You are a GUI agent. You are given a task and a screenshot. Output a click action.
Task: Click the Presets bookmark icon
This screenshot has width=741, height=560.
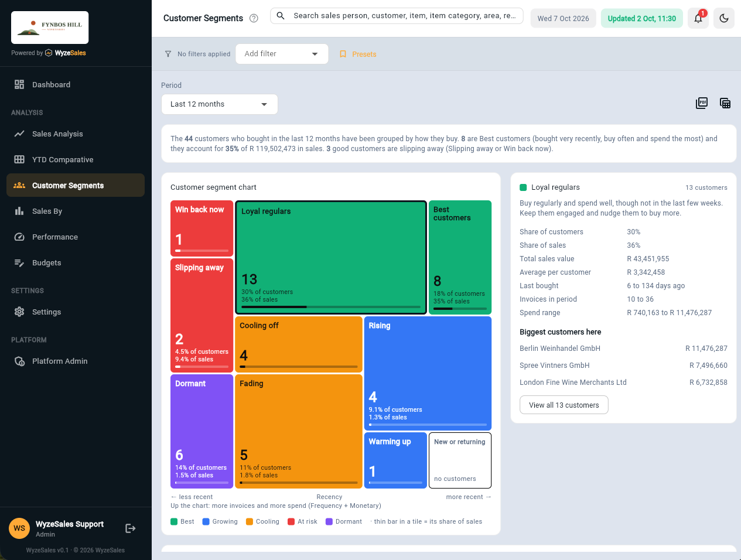pos(343,54)
